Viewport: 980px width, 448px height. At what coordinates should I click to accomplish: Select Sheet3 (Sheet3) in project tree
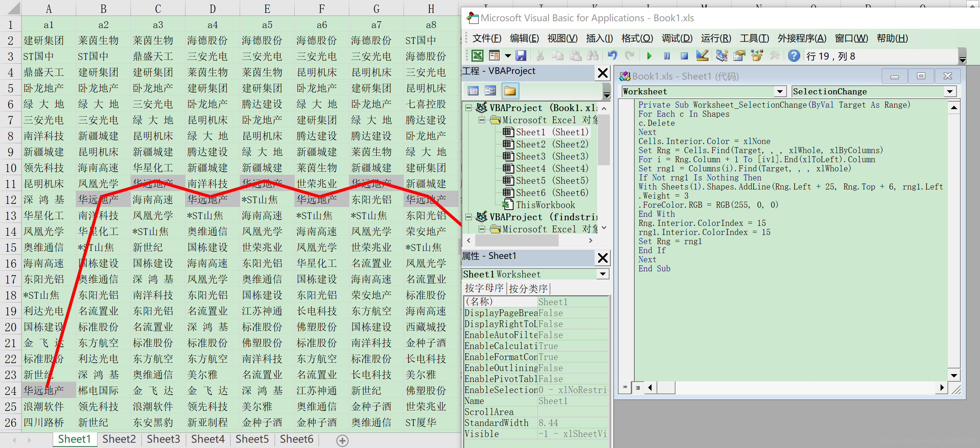(x=552, y=156)
